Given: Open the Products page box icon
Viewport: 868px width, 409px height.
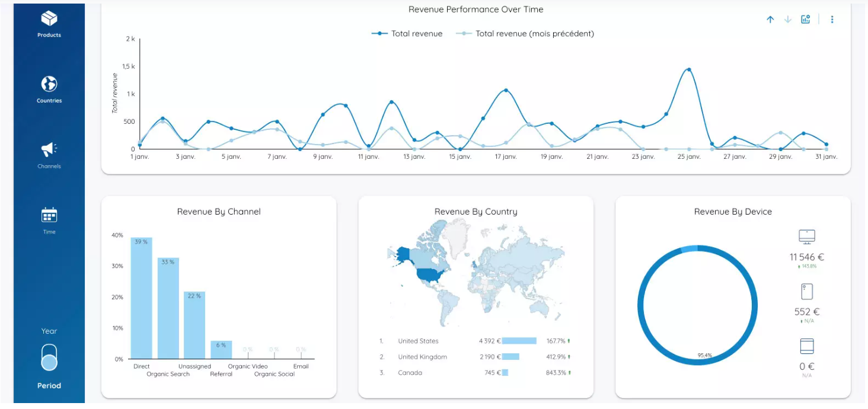Looking at the screenshot, I should point(49,19).
